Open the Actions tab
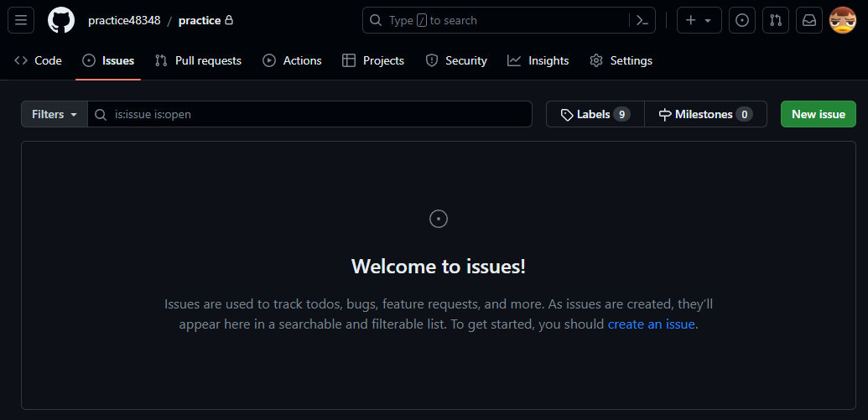Viewport: 868px width, 420px height. tap(293, 61)
